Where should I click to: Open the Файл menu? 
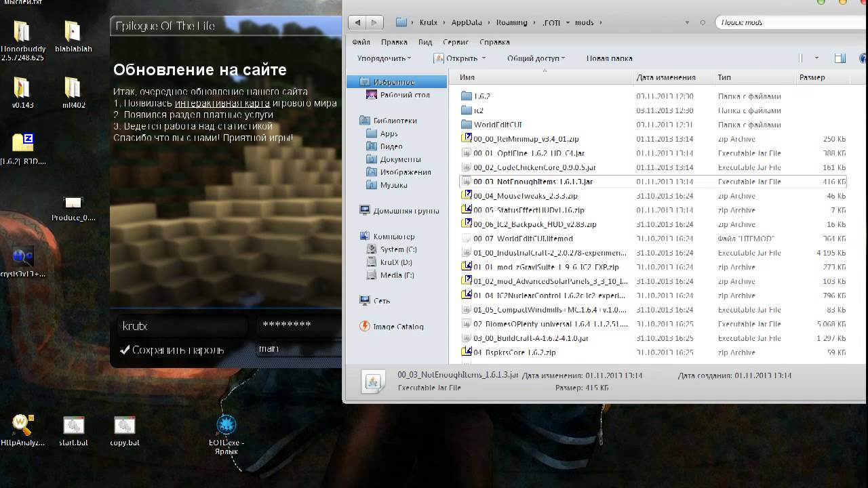tap(361, 42)
